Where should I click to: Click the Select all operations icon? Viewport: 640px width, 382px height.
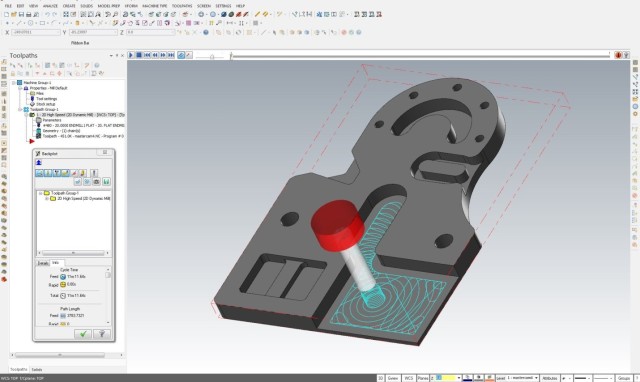(12, 65)
